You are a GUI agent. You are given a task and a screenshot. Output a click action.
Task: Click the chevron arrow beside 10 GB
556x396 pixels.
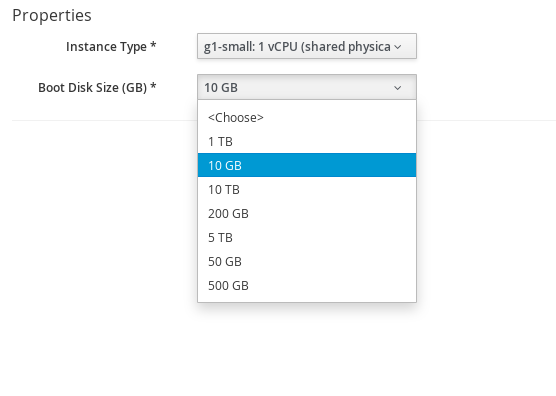[x=398, y=88]
